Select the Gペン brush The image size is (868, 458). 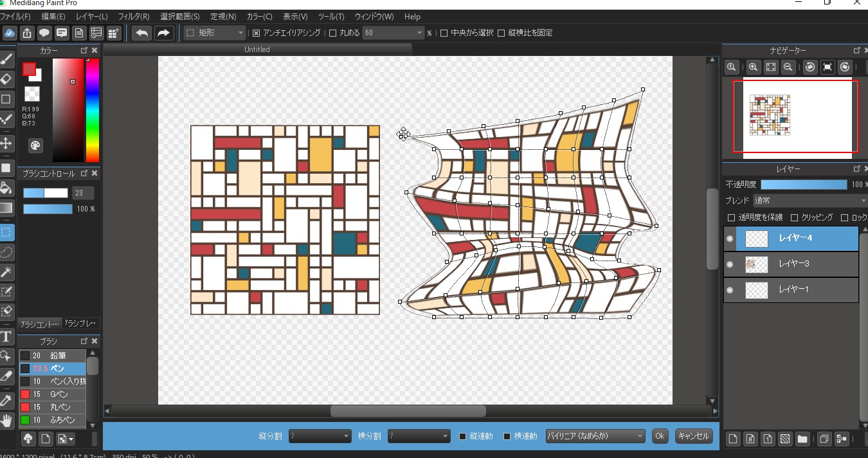coord(52,394)
